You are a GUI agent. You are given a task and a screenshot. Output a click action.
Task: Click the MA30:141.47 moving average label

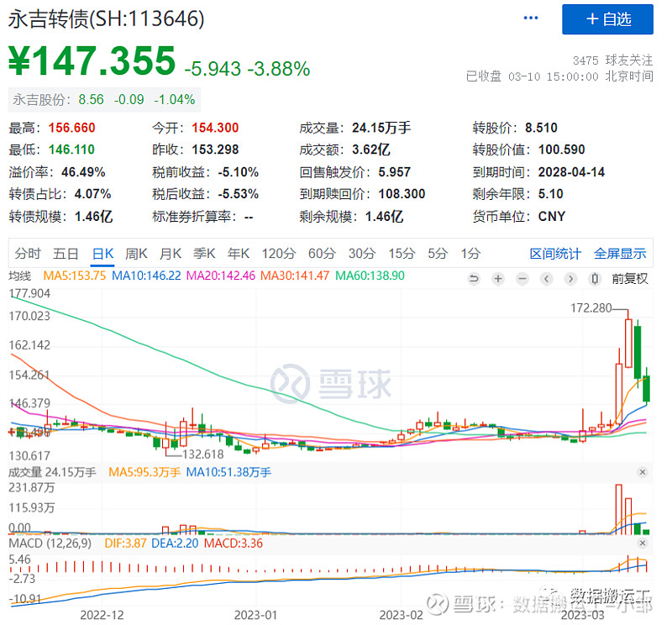[295, 276]
